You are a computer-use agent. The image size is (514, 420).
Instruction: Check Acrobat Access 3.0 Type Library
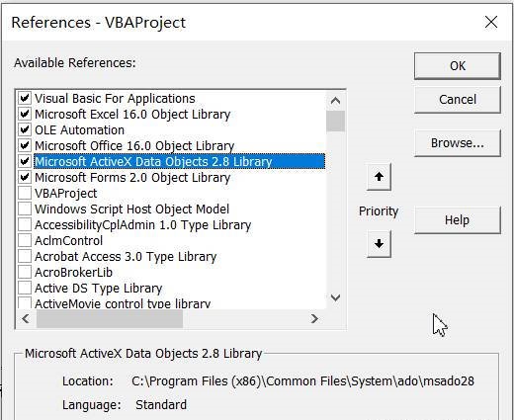point(25,256)
